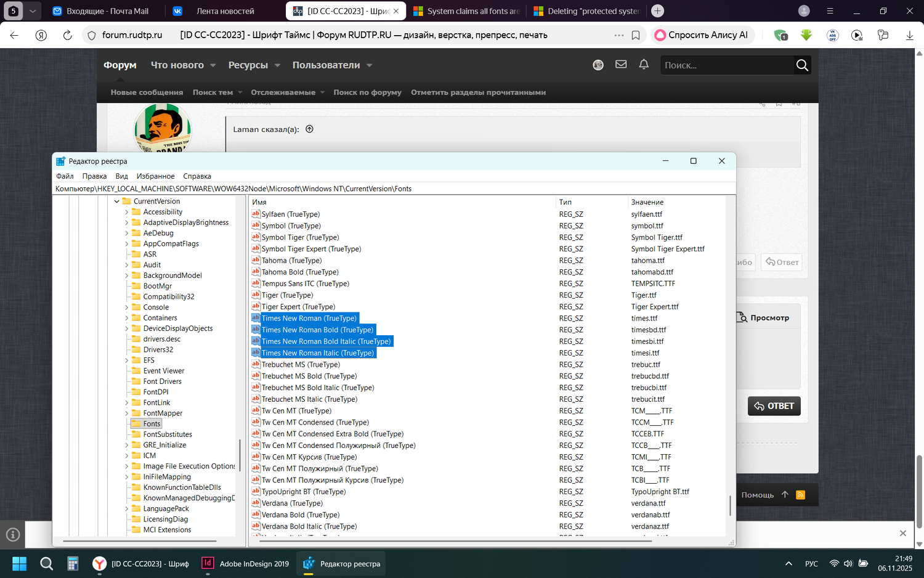Viewport: 924px width, 578px height.
Task: Switch to Adobe InDesign 2019 on taskbar
Action: coord(246,564)
